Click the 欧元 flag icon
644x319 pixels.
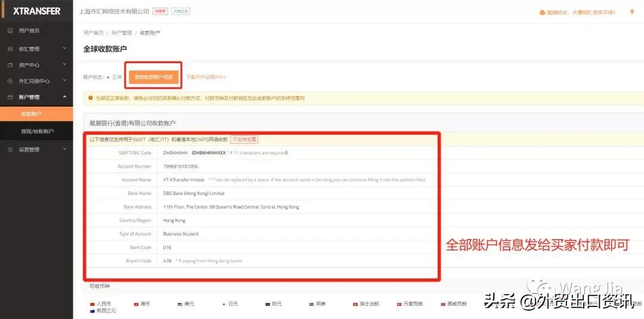(268, 304)
